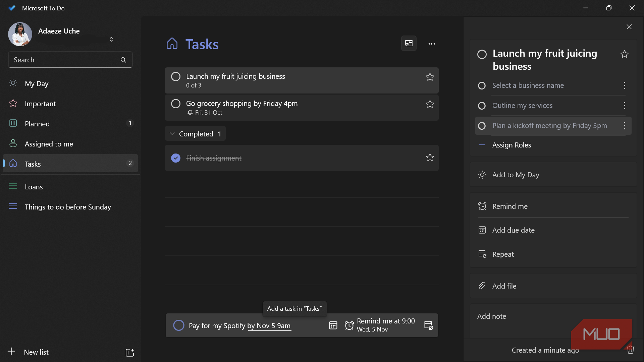Open the Planned smart list
The height and width of the screenshot is (362, 644).
click(37, 124)
